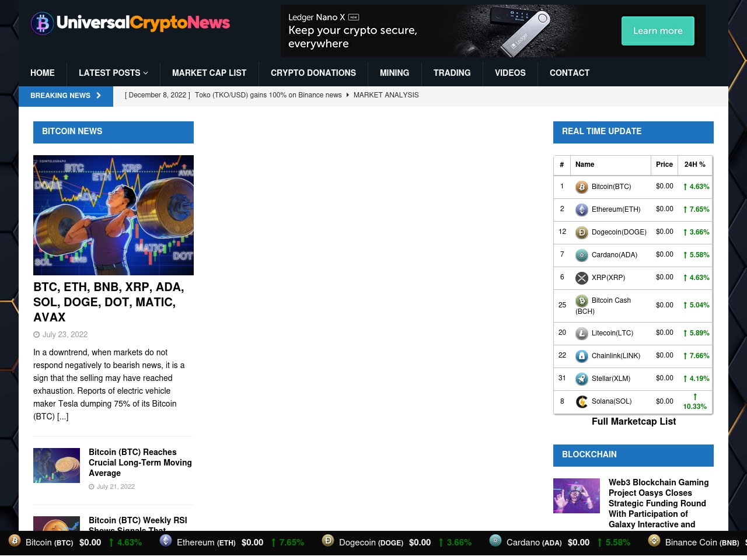
Task: Sort table by Price column header
Action: pos(664,164)
